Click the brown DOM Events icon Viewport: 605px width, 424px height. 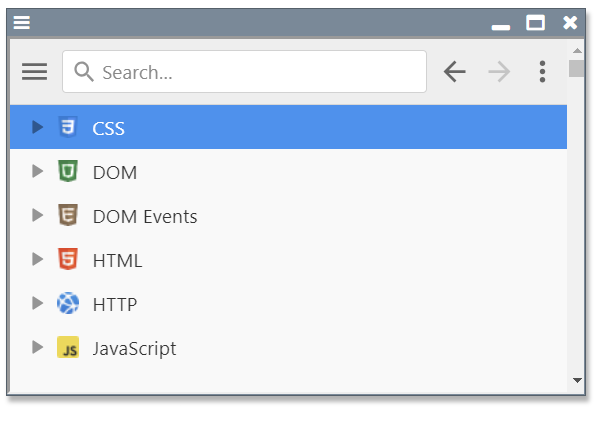click(x=68, y=215)
